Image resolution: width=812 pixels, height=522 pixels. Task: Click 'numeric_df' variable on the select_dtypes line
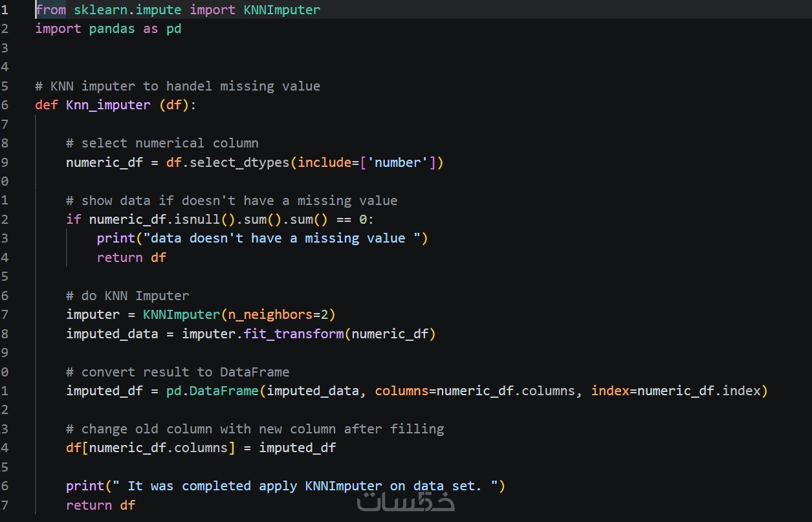point(104,162)
